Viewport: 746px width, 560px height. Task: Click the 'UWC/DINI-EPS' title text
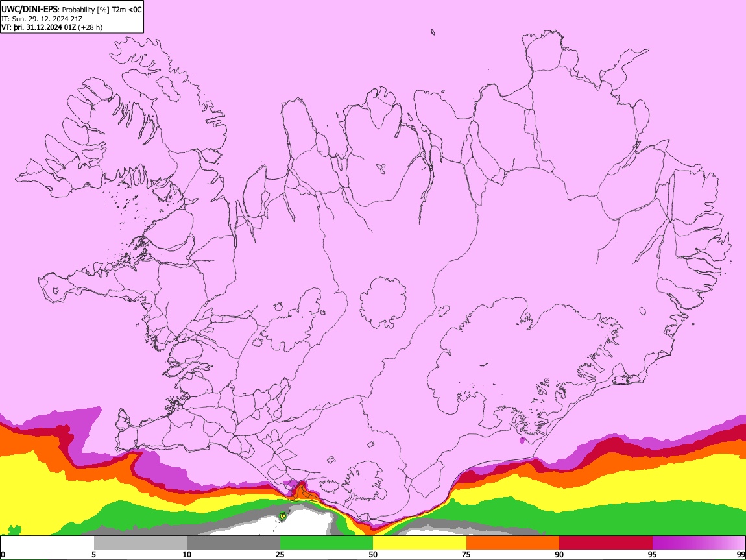[x=29, y=10]
